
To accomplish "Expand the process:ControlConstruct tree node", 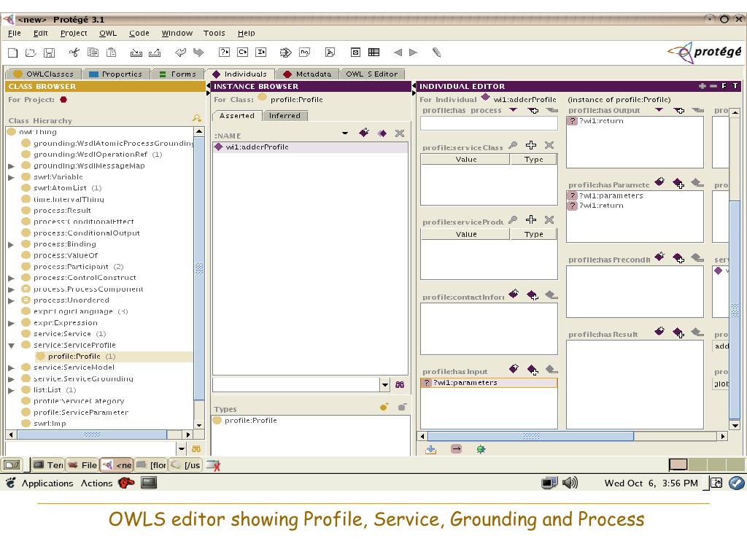I will 11,278.
